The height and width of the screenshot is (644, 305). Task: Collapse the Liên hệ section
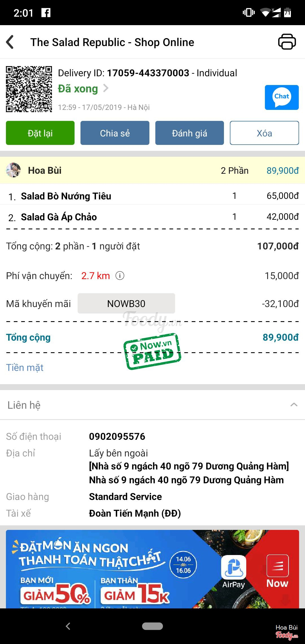294,405
